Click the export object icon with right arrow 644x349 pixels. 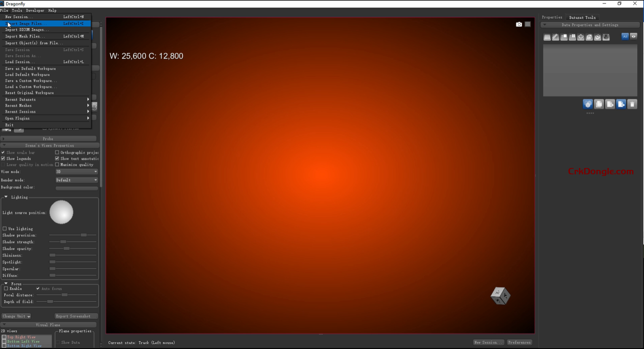pyautogui.click(x=610, y=104)
